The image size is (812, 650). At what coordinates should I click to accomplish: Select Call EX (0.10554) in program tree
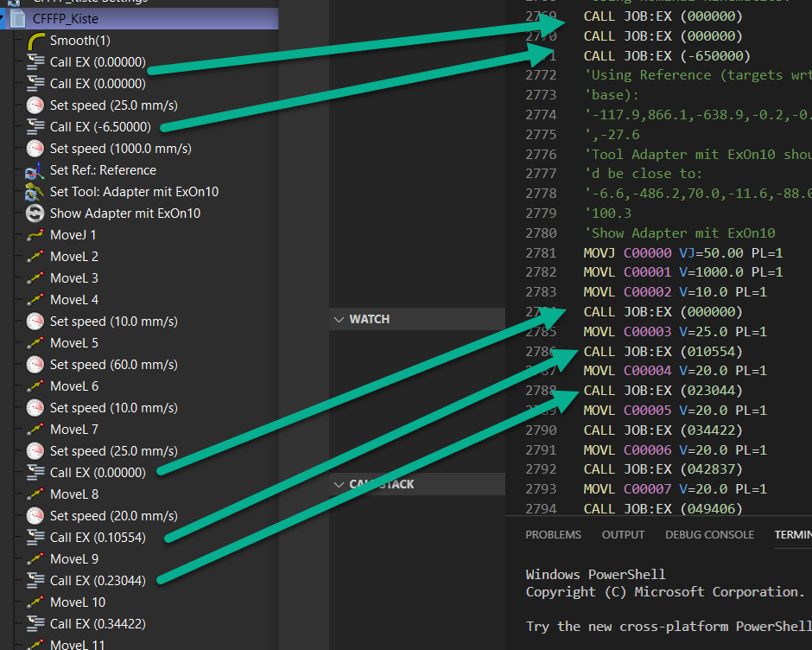pyautogui.click(x=98, y=538)
